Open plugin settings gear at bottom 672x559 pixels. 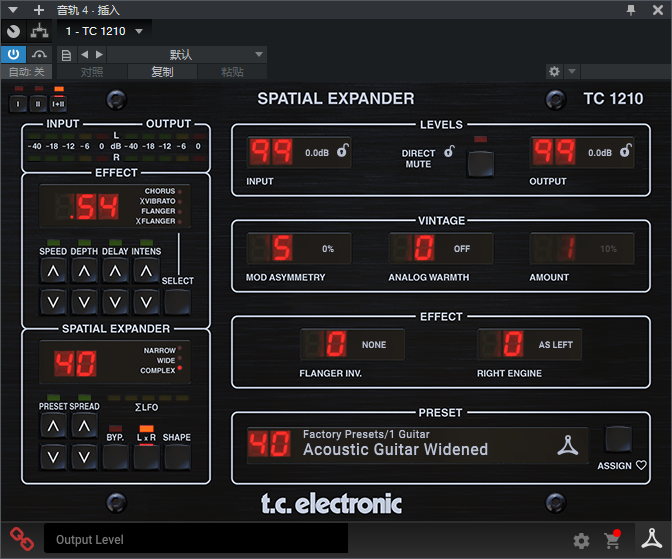pyautogui.click(x=582, y=541)
